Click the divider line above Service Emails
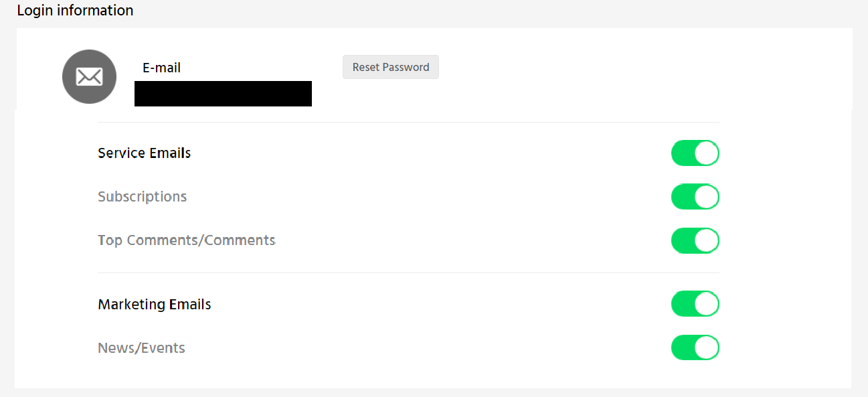 (x=408, y=122)
